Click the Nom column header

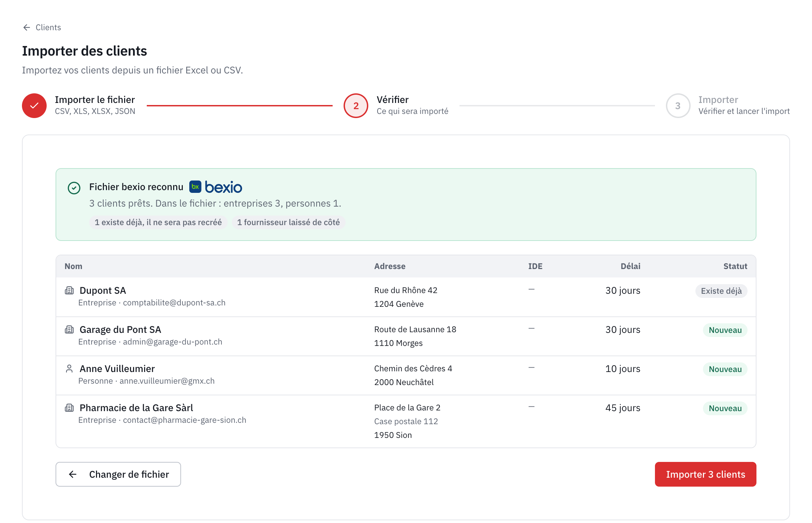[x=73, y=266]
